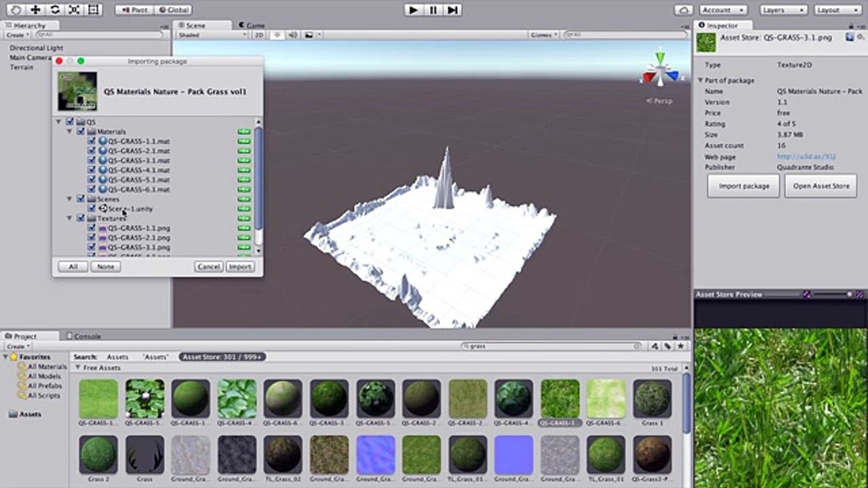Click the None button in import dialog
This screenshot has width=868, height=488.
(105, 267)
